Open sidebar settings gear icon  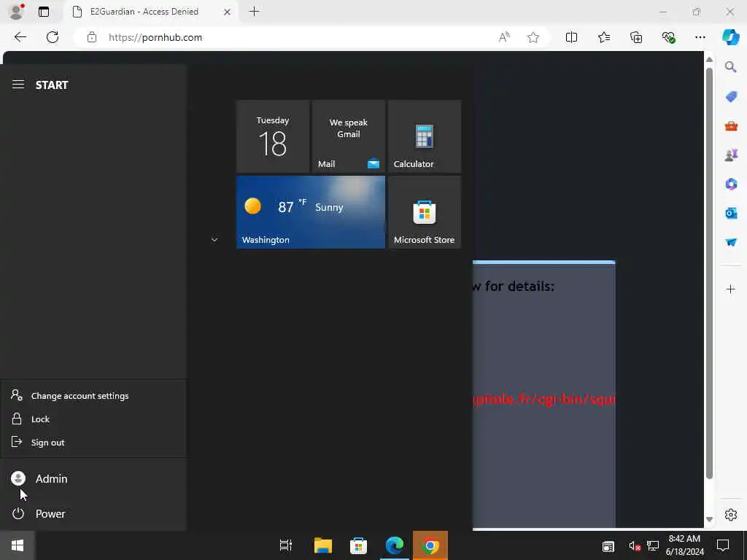click(731, 515)
